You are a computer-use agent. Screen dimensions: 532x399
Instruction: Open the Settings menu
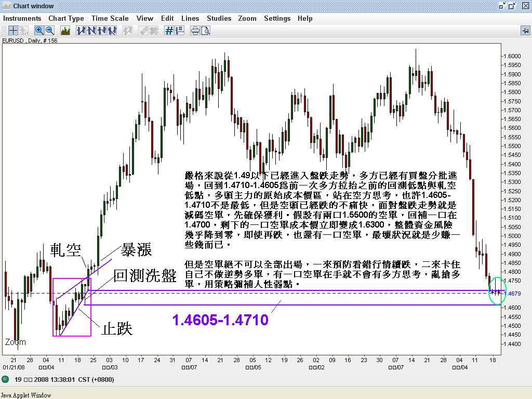(277, 18)
